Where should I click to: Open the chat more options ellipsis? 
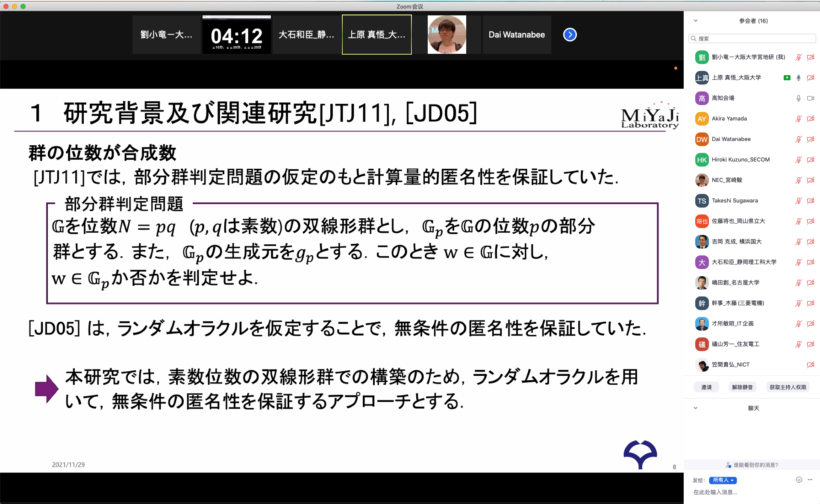(810, 480)
